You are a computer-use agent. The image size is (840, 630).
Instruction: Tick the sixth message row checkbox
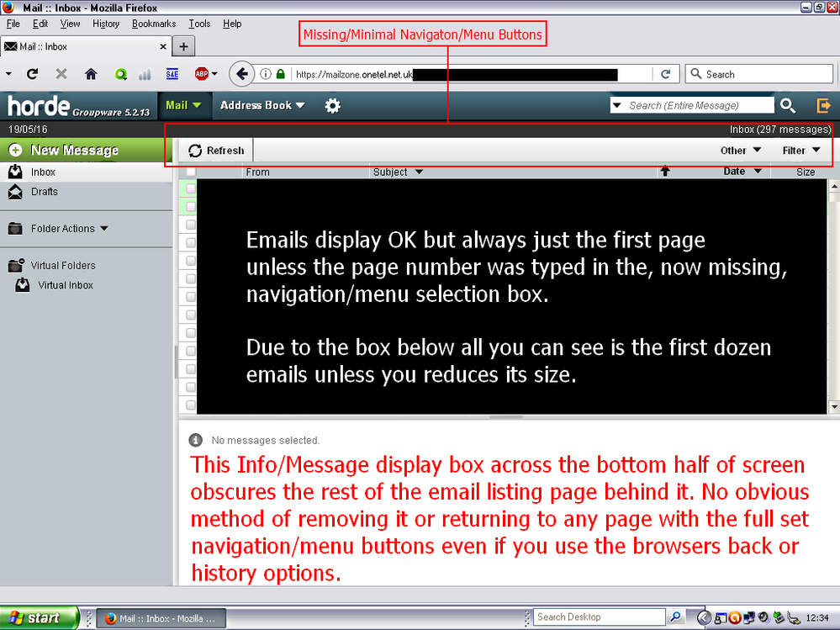(x=191, y=278)
